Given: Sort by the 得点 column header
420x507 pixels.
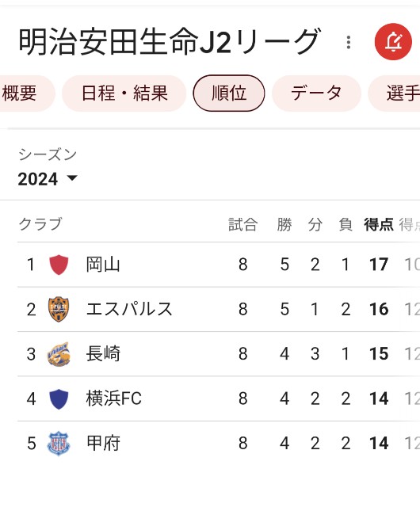Looking at the screenshot, I should click(379, 224).
